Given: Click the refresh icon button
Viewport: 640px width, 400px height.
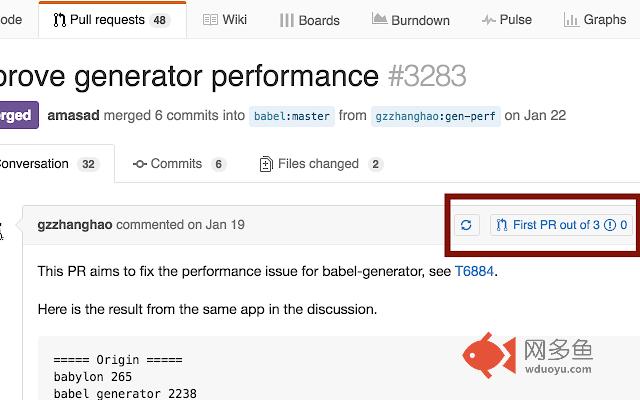Looking at the screenshot, I should click(466, 225).
